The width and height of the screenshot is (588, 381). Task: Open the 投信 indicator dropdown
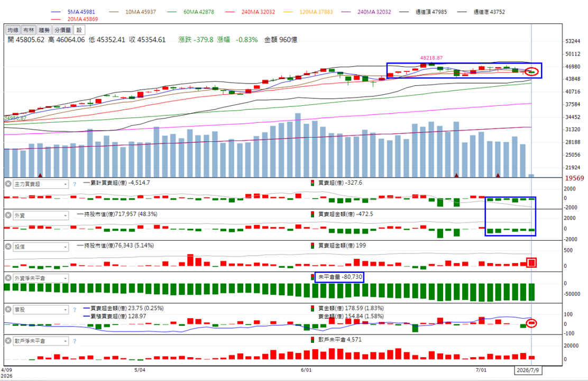pyautogui.click(x=65, y=247)
